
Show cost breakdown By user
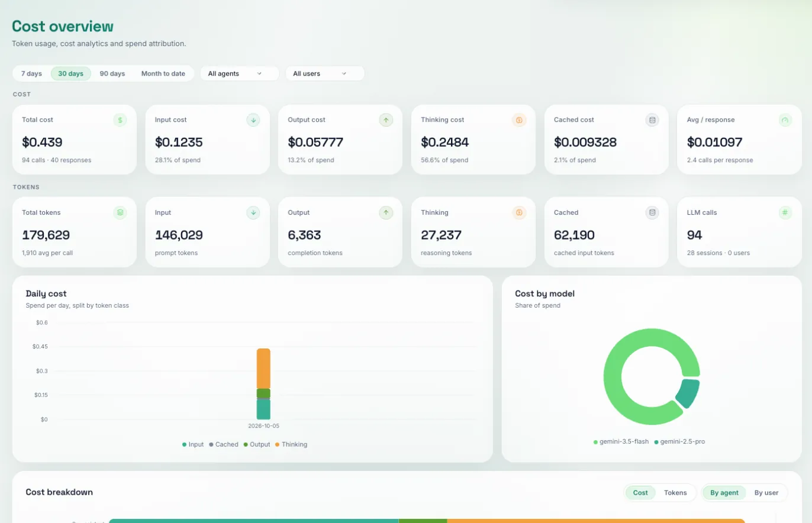coord(766,492)
